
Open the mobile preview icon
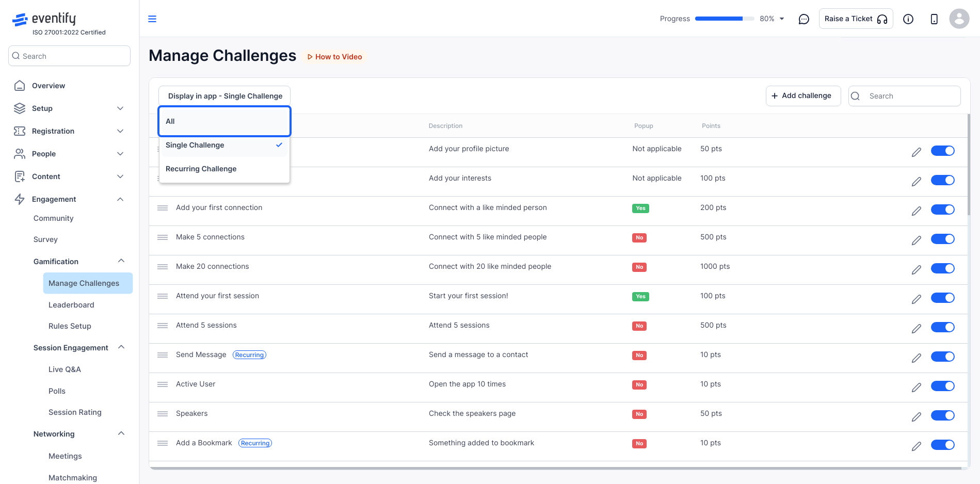tap(934, 19)
